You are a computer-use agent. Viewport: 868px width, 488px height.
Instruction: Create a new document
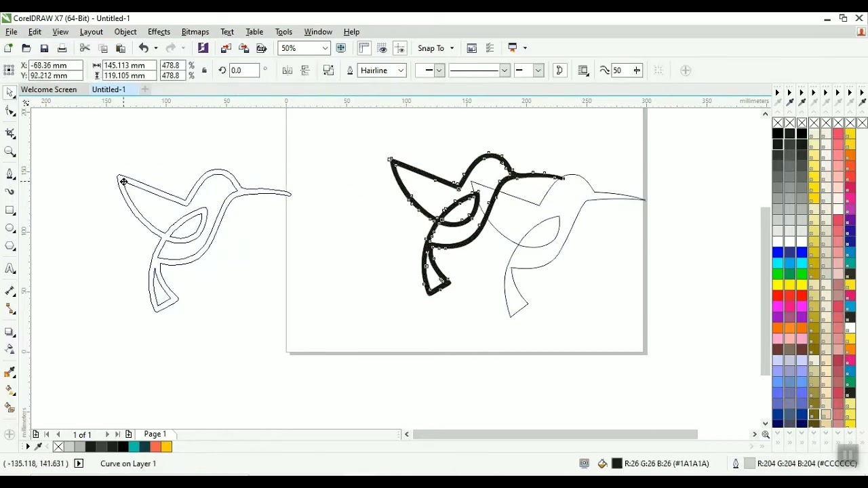click(8, 48)
